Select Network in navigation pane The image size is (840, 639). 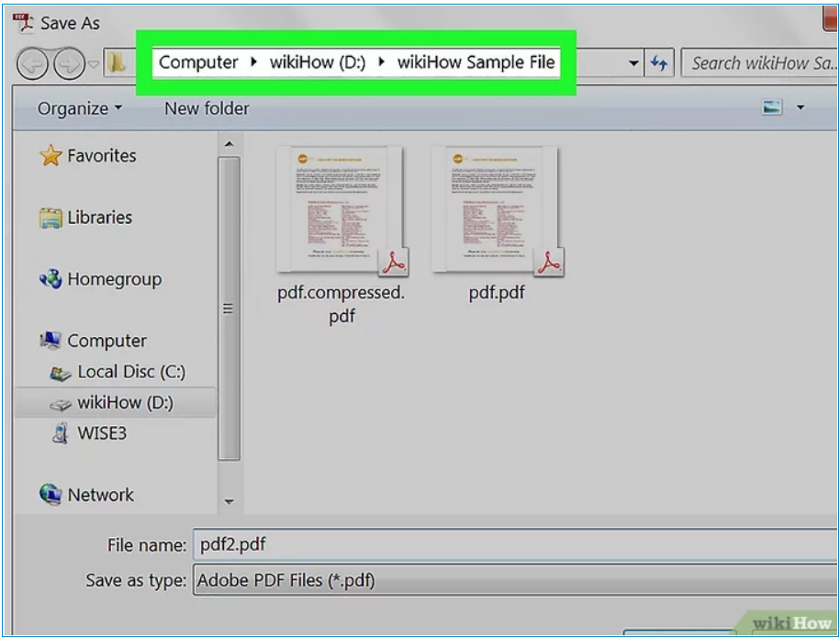[101, 495]
